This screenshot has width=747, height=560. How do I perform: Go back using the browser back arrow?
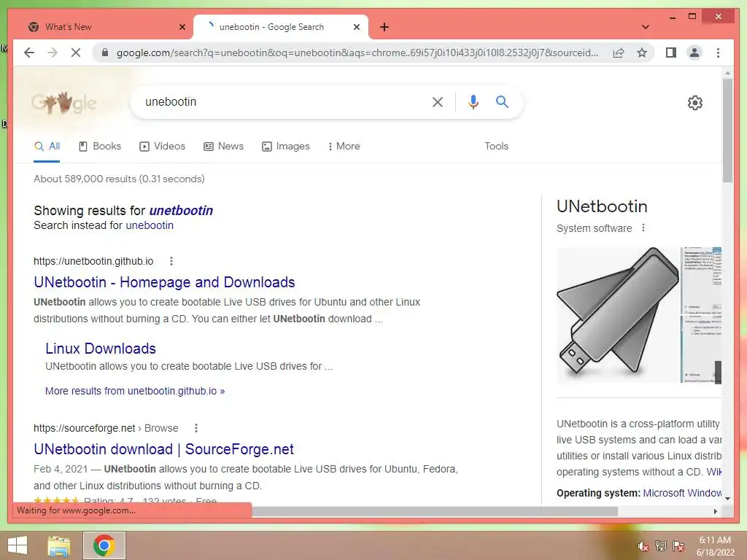click(29, 52)
